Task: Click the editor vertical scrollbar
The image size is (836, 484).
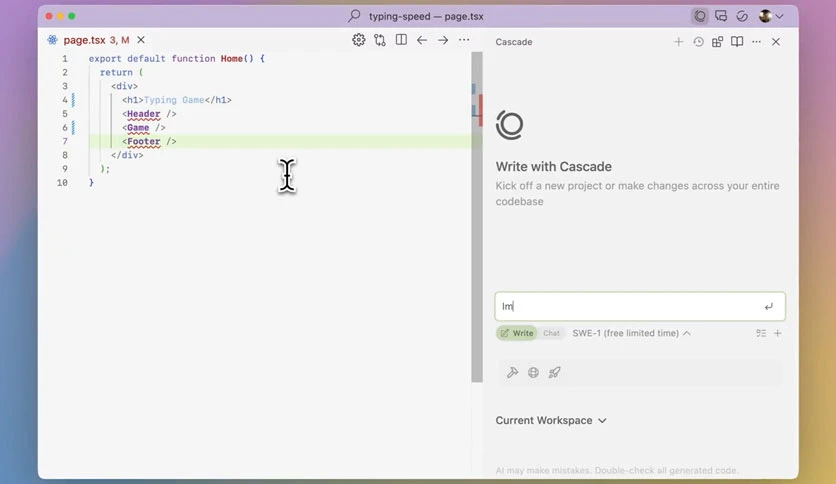Action: pos(477,216)
